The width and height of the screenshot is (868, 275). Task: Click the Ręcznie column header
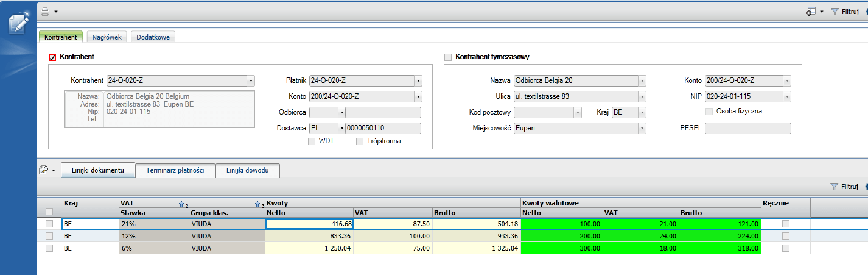[786, 207]
